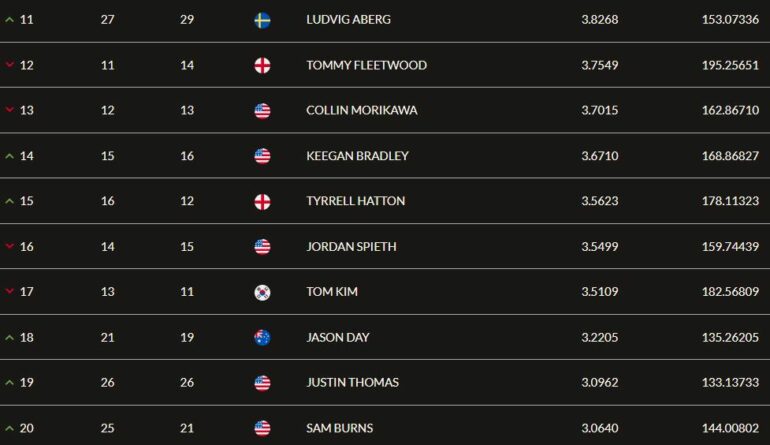The image size is (770, 445).
Task: Click the South Korea flag next to Tom Kim
Action: [262, 292]
